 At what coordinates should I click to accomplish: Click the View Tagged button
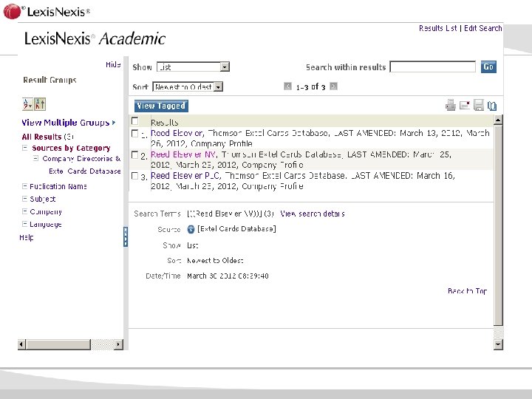(161, 106)
